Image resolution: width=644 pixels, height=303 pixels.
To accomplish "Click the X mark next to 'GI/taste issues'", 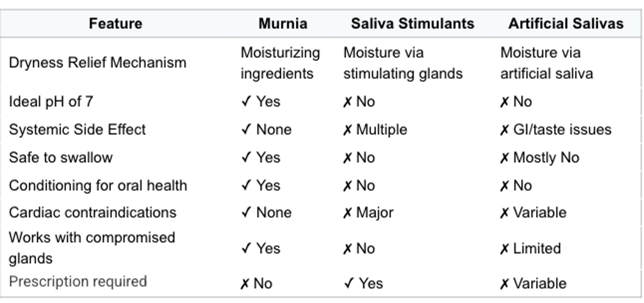I will (x=504, y=130).
